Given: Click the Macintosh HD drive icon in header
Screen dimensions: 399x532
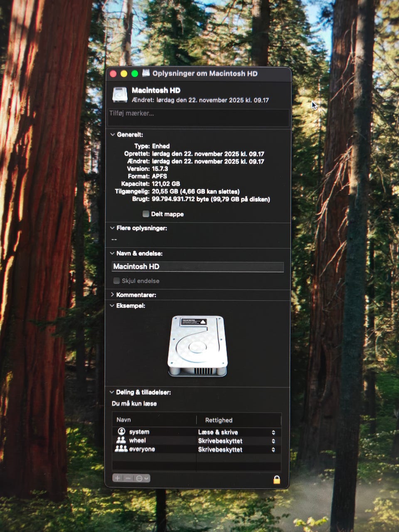Looking at the screenshot, I should (120, 95).
